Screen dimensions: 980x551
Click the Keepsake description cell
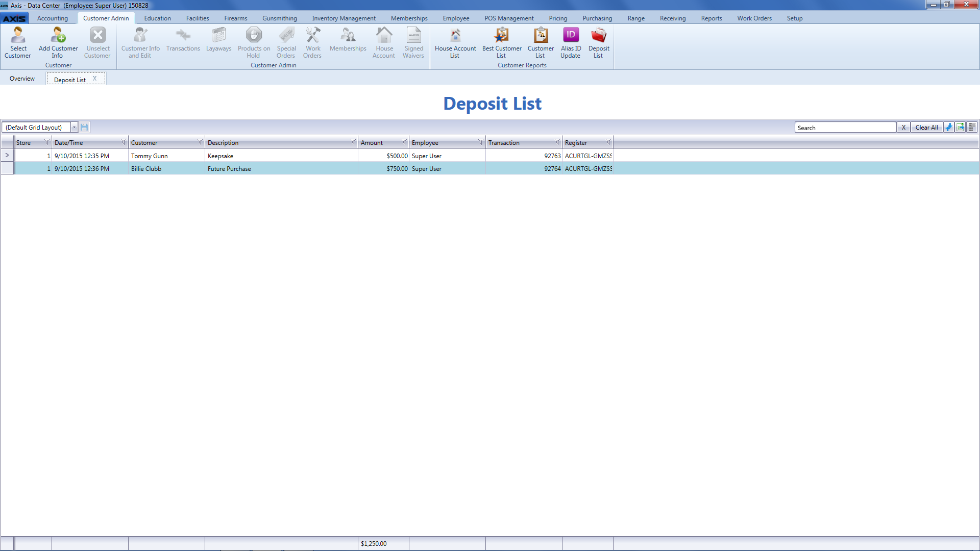tap(281, 156)
